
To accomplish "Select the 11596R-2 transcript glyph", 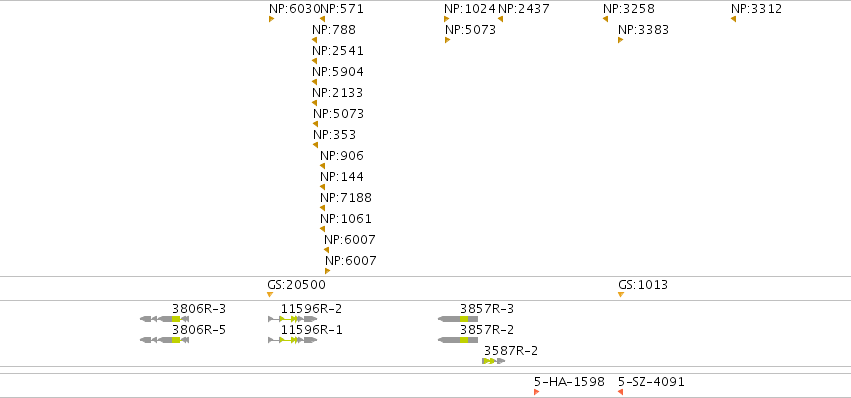I will tap(293, 319).
